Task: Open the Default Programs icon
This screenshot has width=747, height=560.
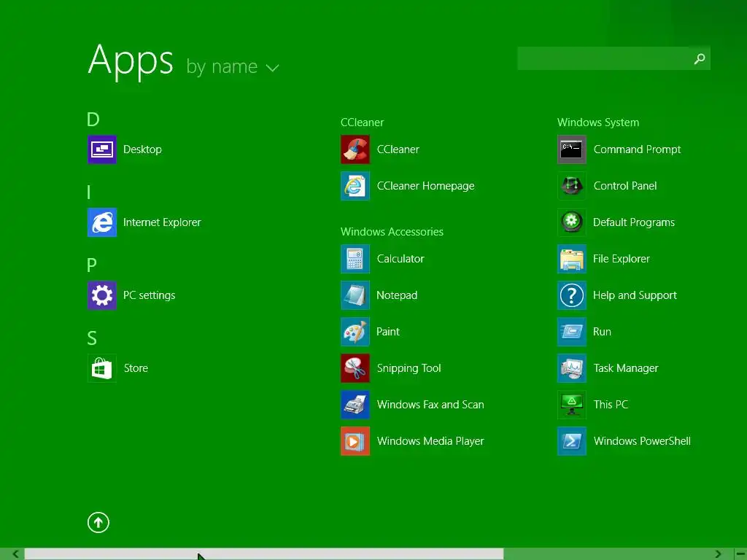Action: tap(572, 222)
